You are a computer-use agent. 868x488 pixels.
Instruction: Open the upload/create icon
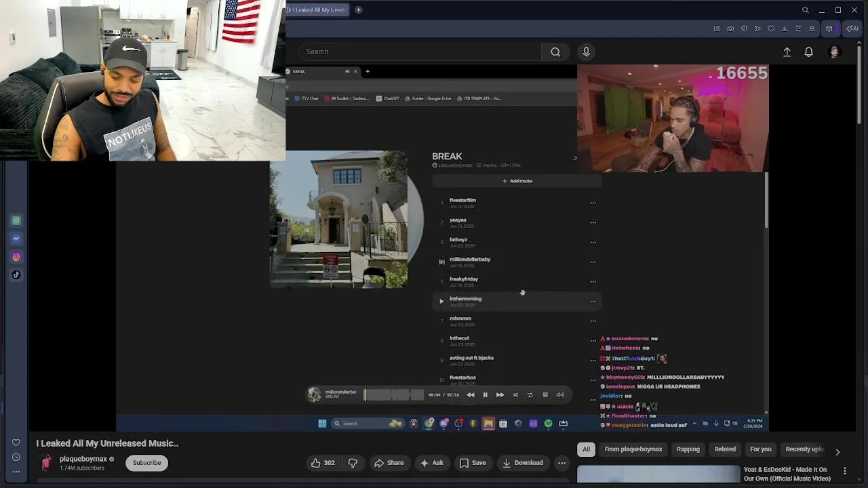(x=787, y=52)
